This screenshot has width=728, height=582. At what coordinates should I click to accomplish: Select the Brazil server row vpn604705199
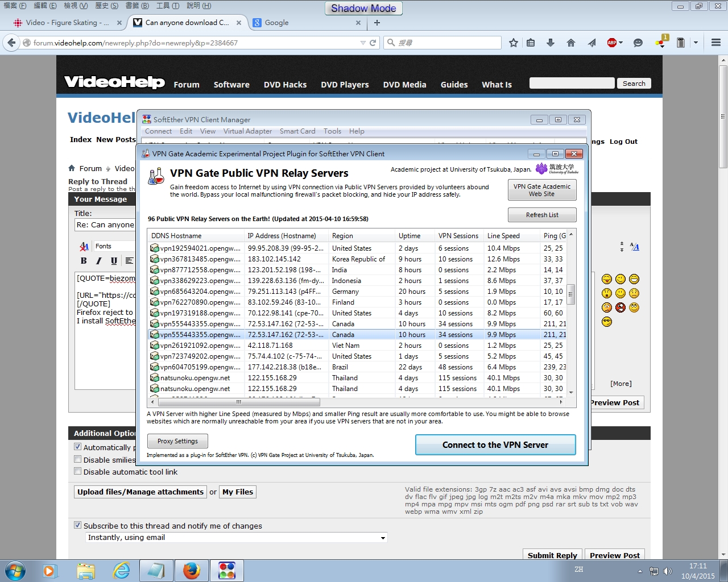tap(357, 367)
